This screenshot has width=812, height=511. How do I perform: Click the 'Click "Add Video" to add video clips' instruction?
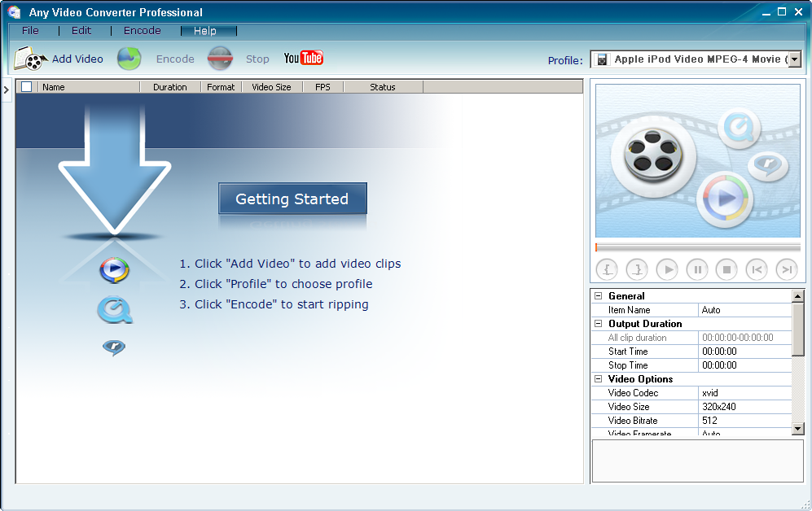290,264
